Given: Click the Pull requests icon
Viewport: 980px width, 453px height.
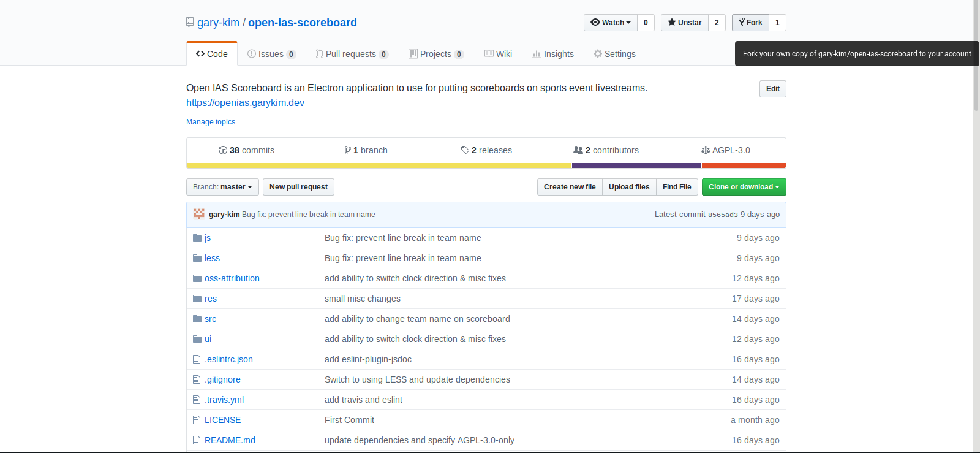Looking at the screenshot, I should coord(319,54).
